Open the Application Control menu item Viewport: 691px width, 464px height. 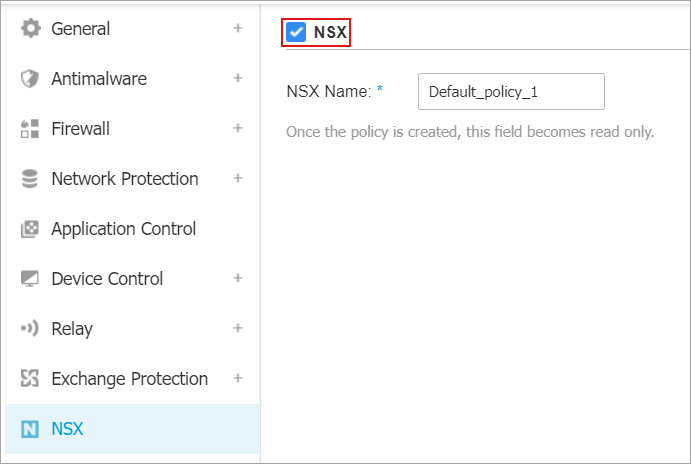coord(123,229)
